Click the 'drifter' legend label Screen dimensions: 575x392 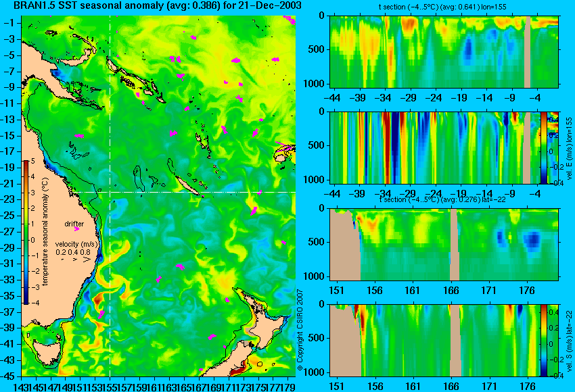[x=74, y=224]
